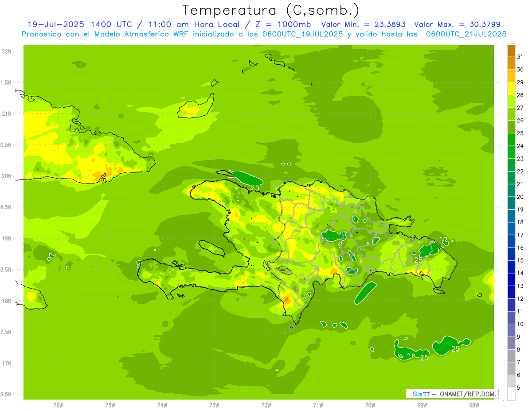Click the '70W' longitude label
The width and height of the screenshot is (532, 411).
coord(370,405)
